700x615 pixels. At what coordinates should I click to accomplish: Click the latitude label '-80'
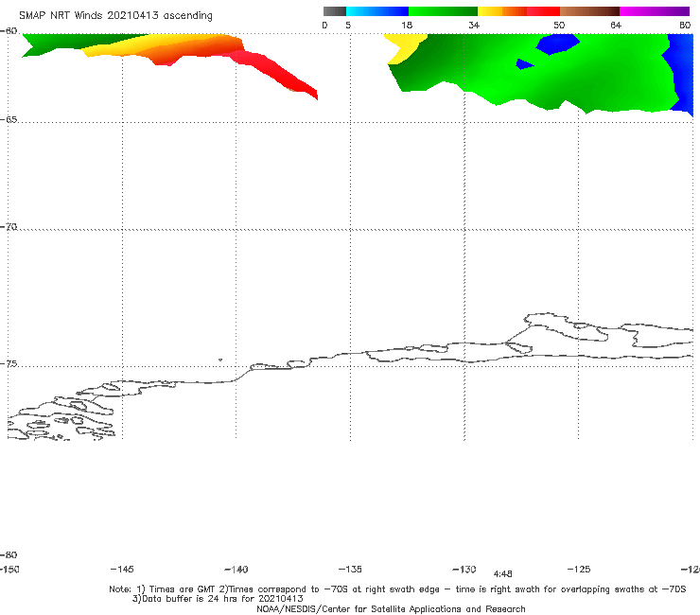pos(9,554)
